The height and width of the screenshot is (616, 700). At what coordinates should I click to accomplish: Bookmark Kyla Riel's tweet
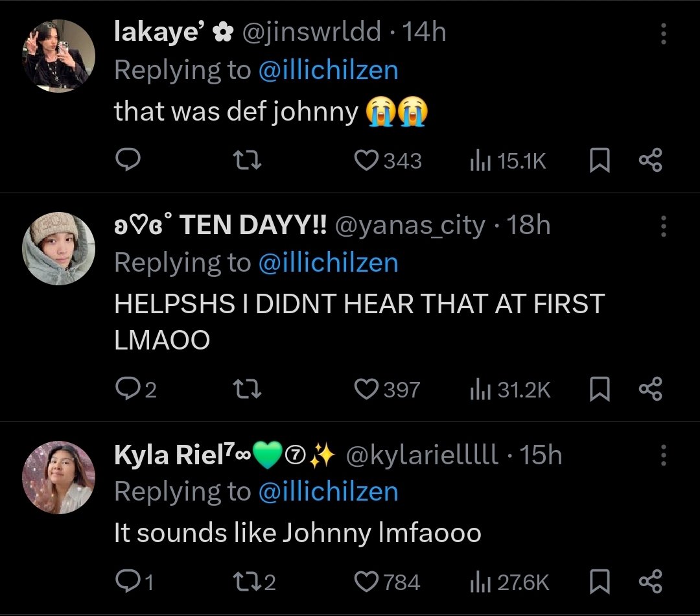[600, 582]
